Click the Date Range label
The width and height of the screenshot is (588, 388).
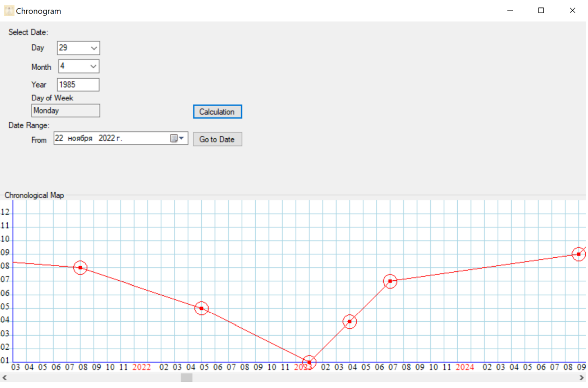tap(29, 125)
